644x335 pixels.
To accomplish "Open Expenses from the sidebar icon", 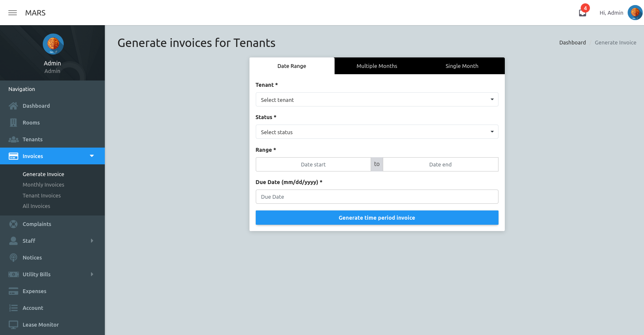I will pos(13,291).
